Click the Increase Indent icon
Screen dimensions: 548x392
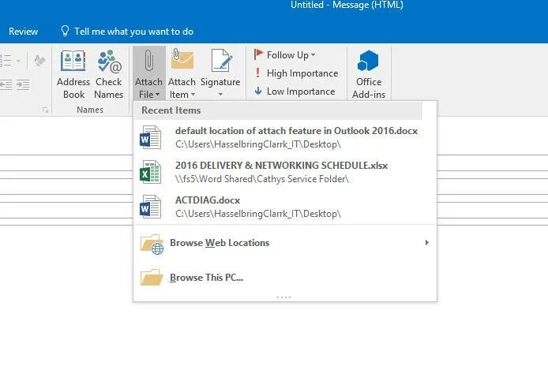point(23,84)
